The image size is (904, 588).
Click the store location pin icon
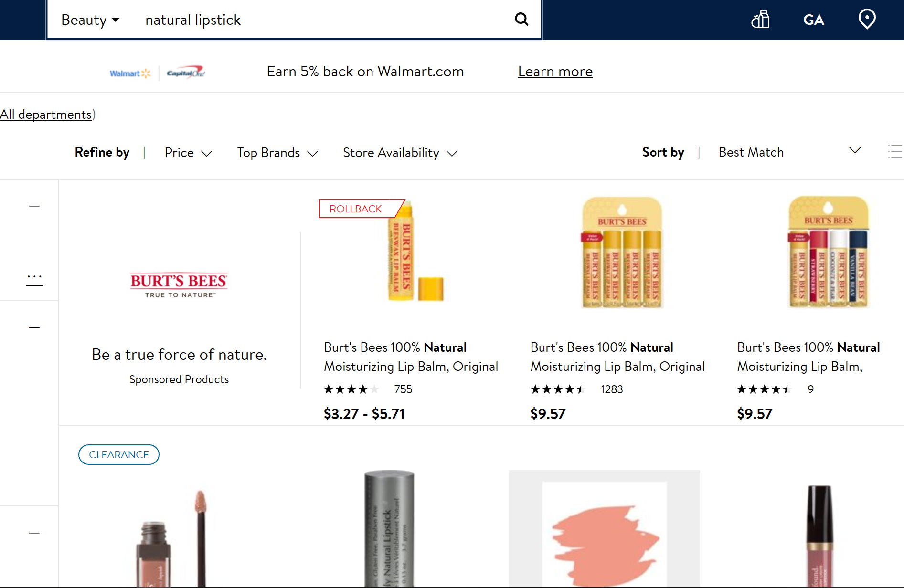pos(867,20)
